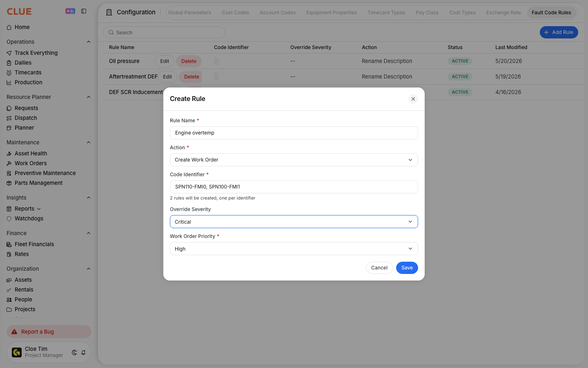Collapse the Finance section

click(89, 233)
